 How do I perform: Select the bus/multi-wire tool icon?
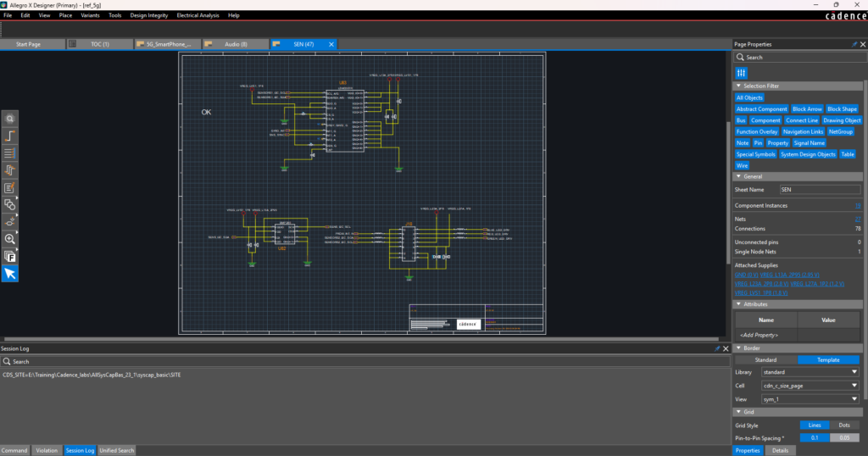point(10,153)
